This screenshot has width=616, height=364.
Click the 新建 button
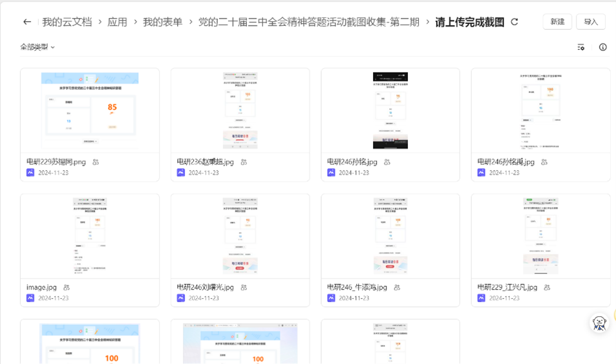tap(557, 22)
